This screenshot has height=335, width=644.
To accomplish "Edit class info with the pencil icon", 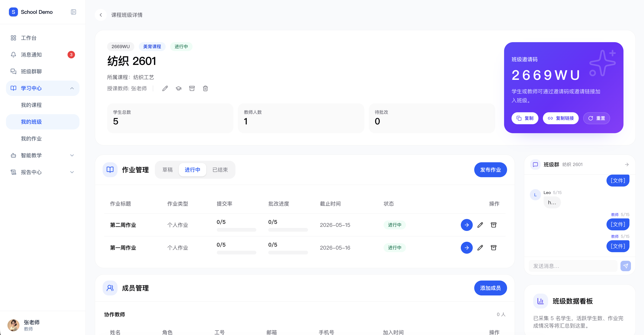I will 165,88.
